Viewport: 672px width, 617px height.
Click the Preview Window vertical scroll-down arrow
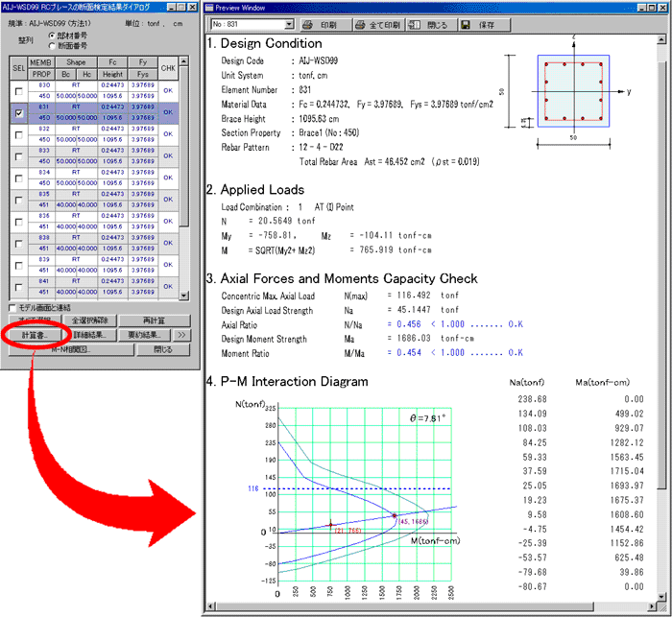click(661, 596)
